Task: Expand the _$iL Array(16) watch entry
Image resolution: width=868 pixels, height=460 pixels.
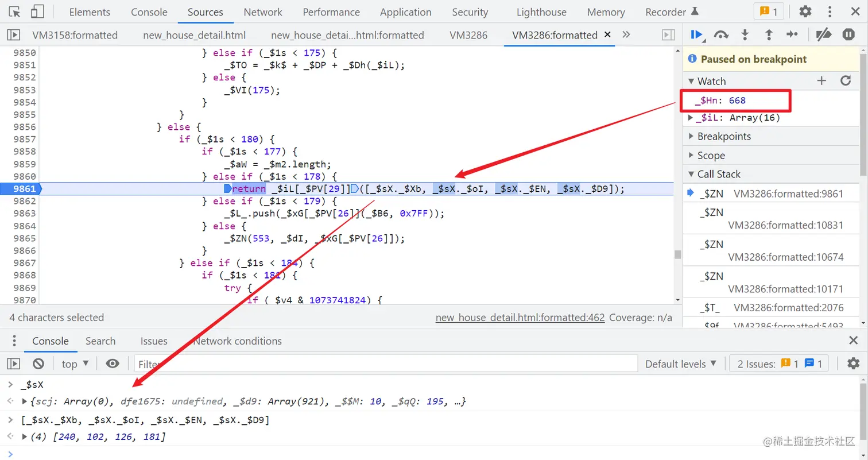Action: 691,118
